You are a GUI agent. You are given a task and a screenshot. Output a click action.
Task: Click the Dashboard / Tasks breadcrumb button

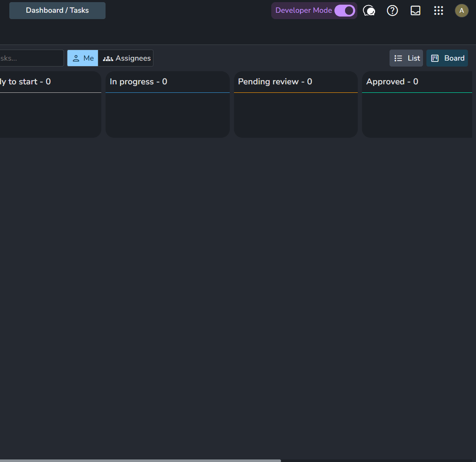pyautogui.click(x=57, y=11)
